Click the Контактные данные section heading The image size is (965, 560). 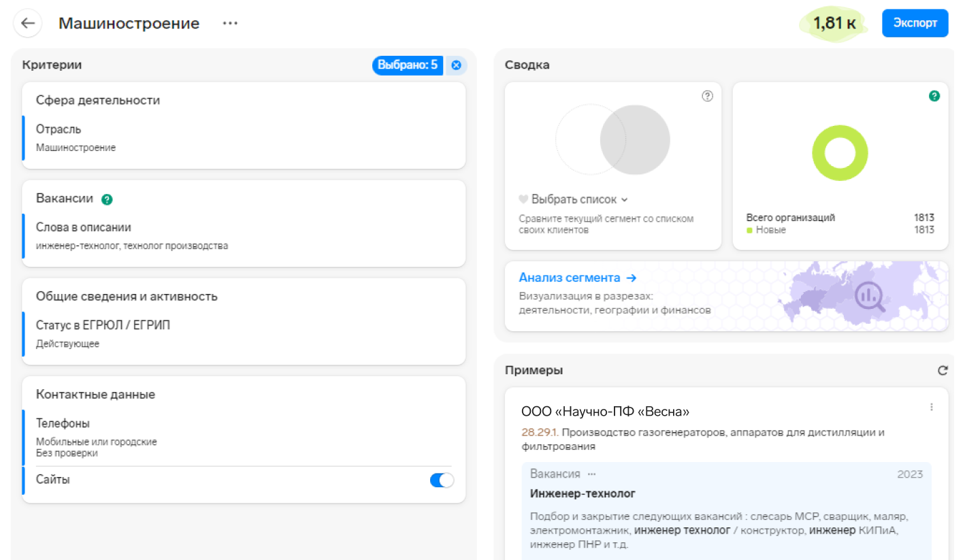95,395
